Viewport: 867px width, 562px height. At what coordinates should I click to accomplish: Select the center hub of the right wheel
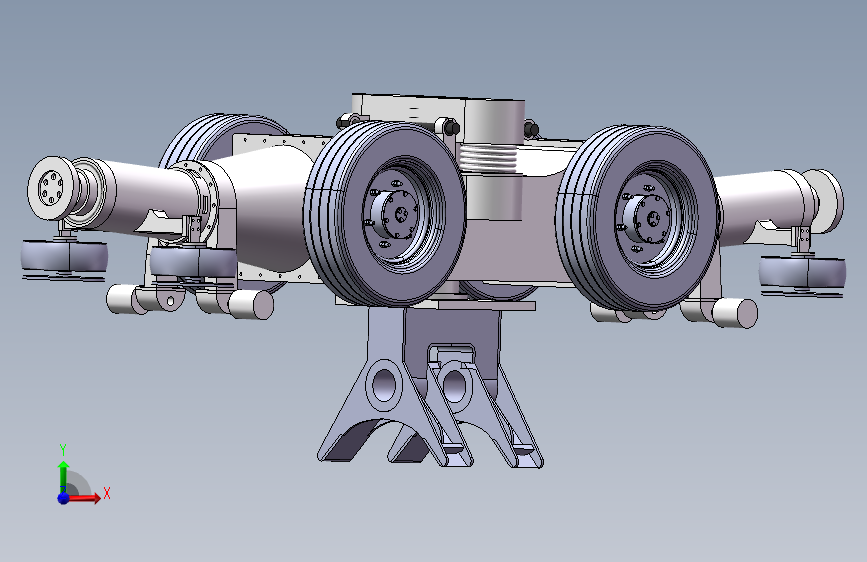coord(650,219)
